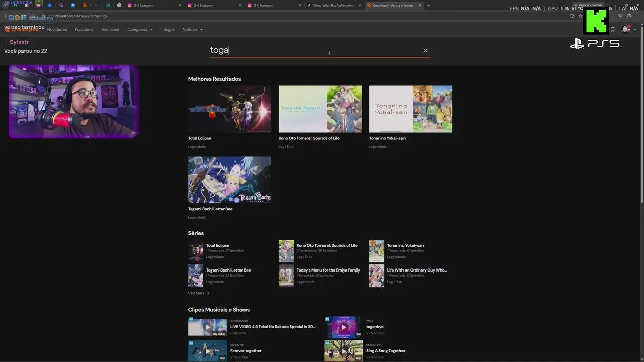This screenshot has height=362, width=644.
Task: Select Life With an Ordinary Guy Who... series
Action: pos(417,270)
